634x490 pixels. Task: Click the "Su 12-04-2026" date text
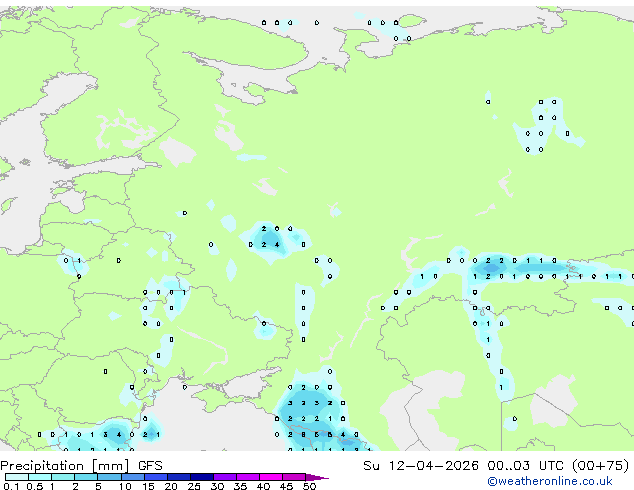[x=421, y=466]
